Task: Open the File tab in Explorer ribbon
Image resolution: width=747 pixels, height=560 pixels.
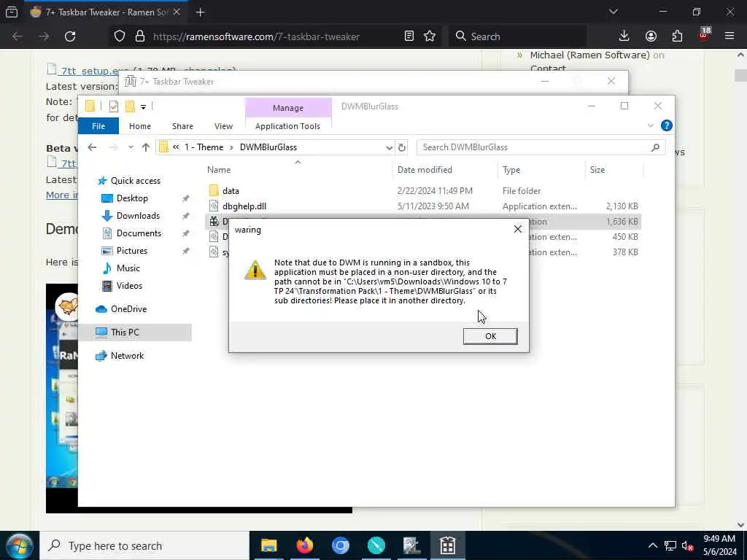Action: coord(98,126)
